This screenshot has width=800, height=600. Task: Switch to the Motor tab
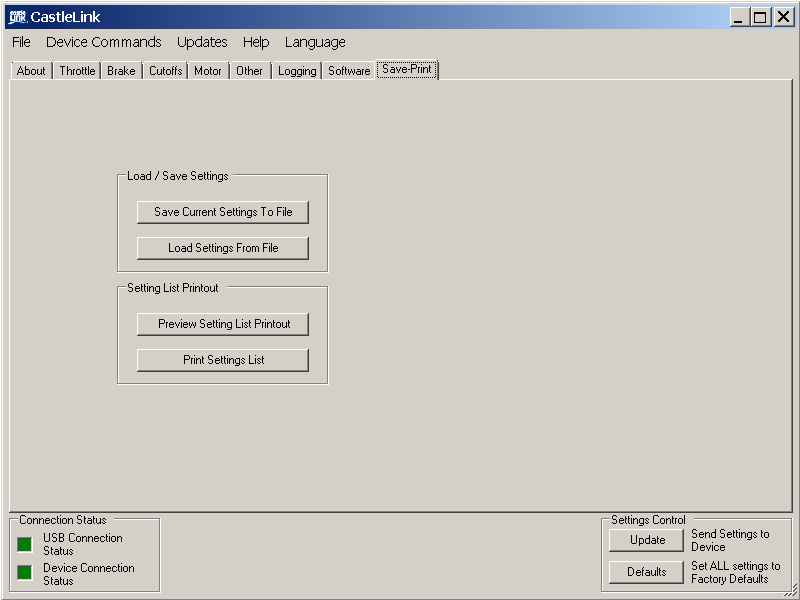point(208,71)
